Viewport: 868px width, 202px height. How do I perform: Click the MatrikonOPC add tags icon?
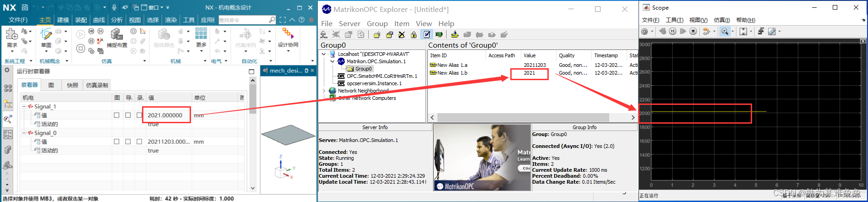[x=455, y=34]
